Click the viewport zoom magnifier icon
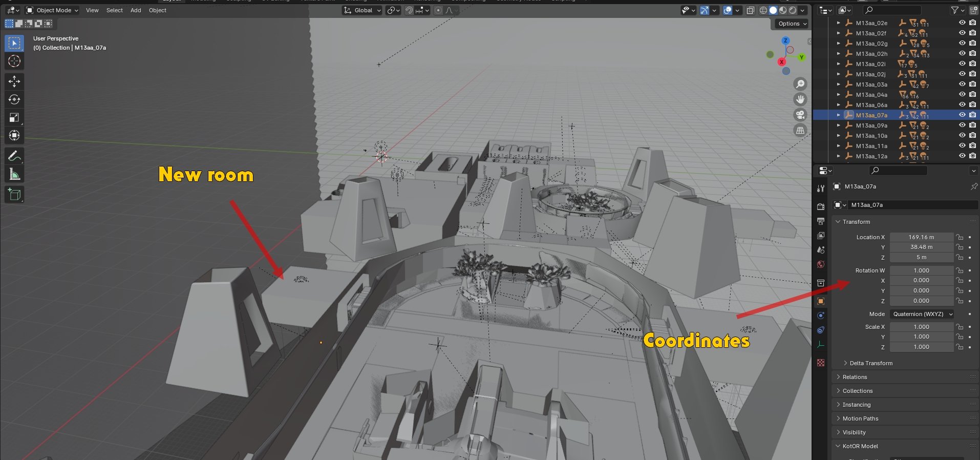980x460 pixels. (x=800, y=84)
